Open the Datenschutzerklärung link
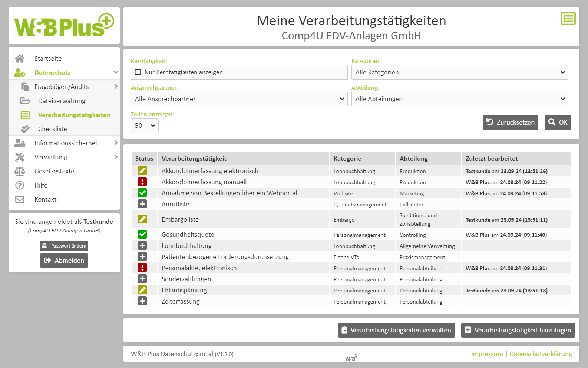This screenshot has height=368, width=588. tap(541, 354)
